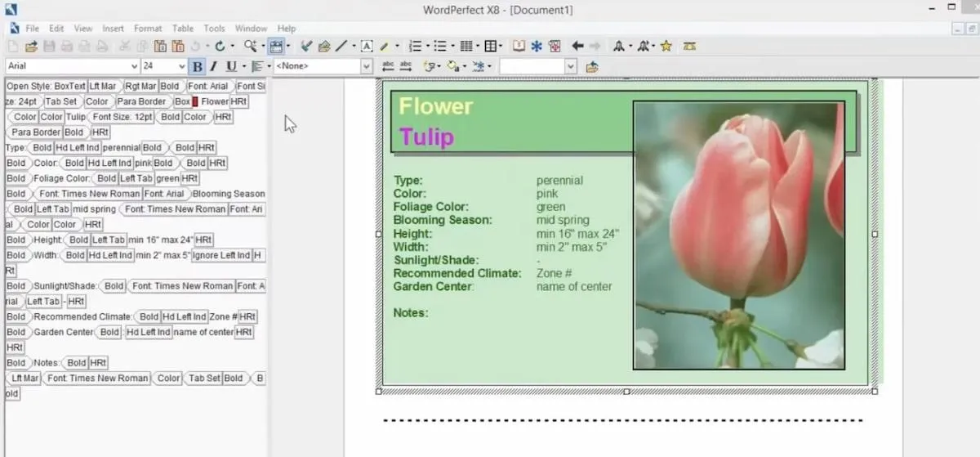Click the pencil-and-page icon after spell check
980x457 pixels.
coord(324,47)
